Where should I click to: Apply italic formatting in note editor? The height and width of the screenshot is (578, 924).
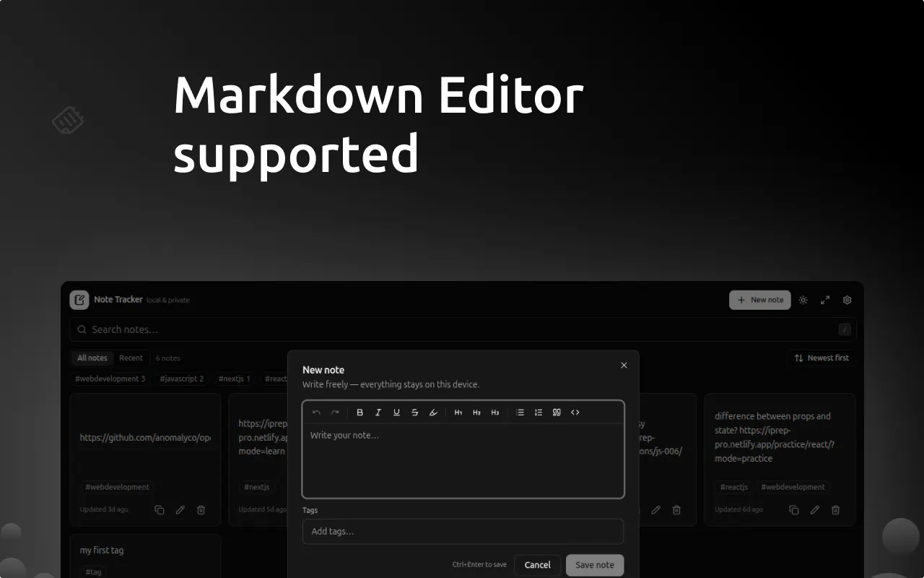tap(378, 413)
